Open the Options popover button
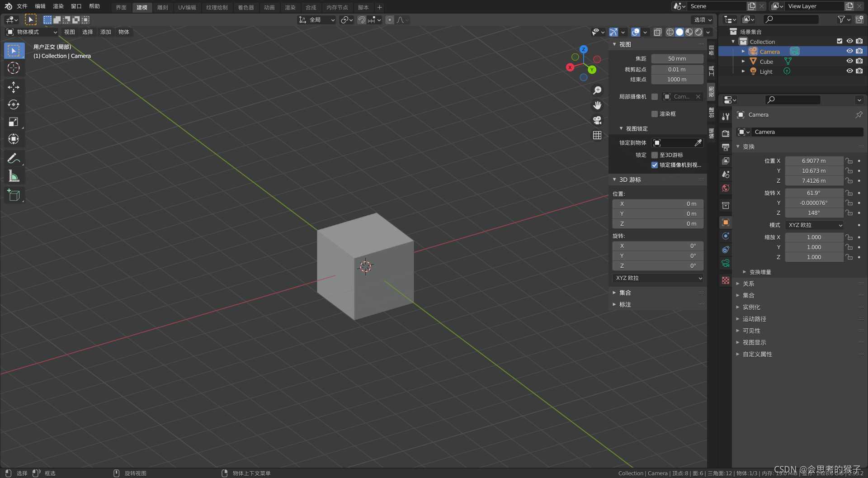Viewport: 868px width, 478px height. pyautogui.click(x=703, y=20)
